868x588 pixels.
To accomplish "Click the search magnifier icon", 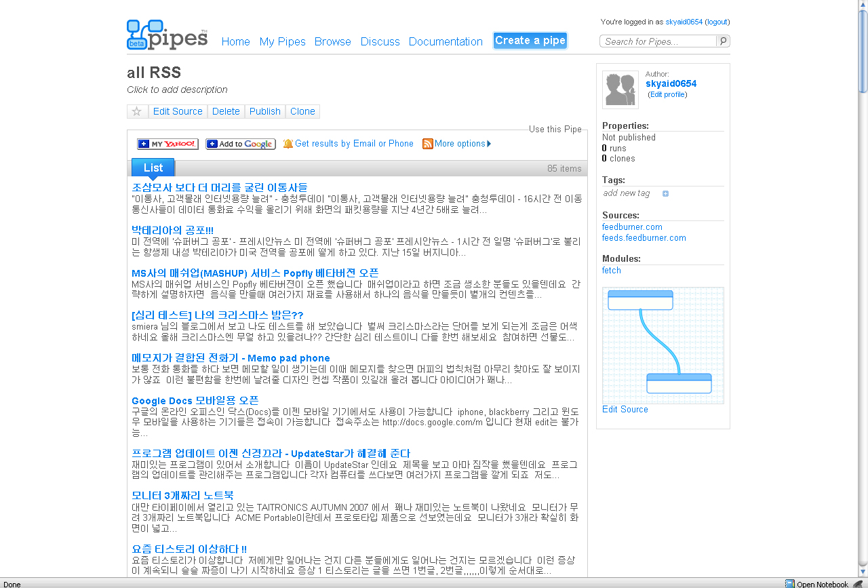I will coord(723,41).
